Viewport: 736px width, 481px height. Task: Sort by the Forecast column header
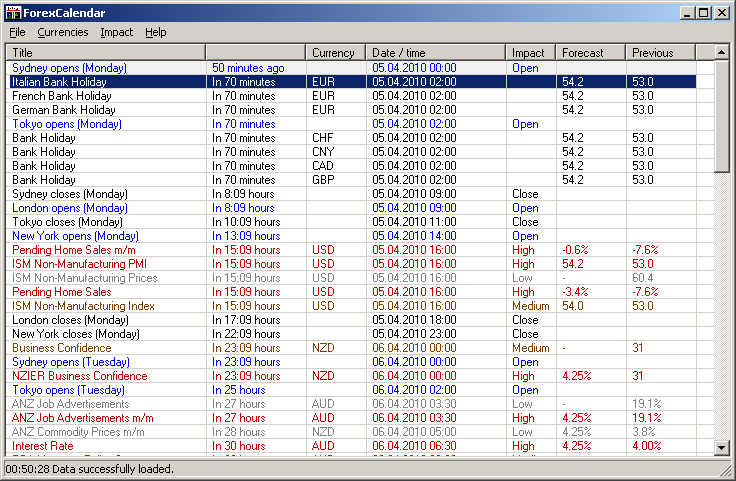click(x=591, y=53)
